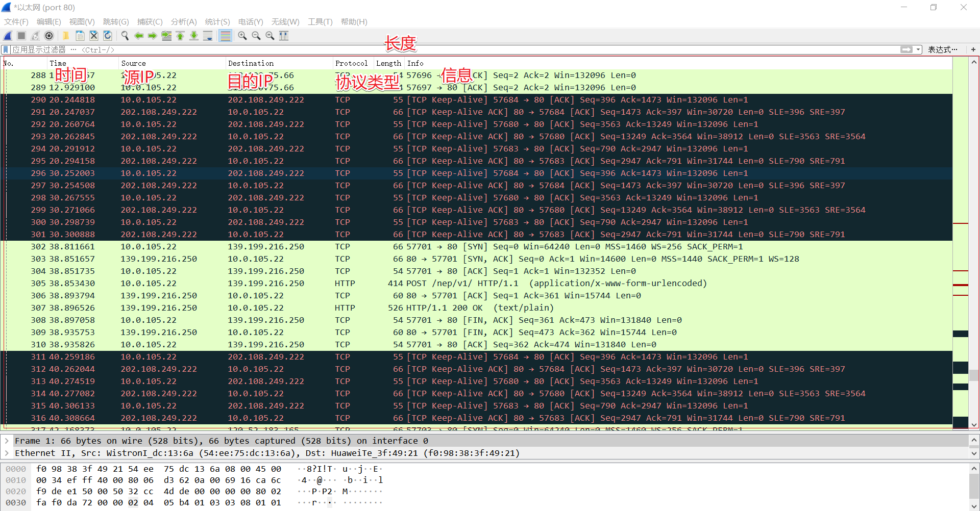Go forward to next packet
This screenshot has height=511, width=980.
(x=153, y=36)
